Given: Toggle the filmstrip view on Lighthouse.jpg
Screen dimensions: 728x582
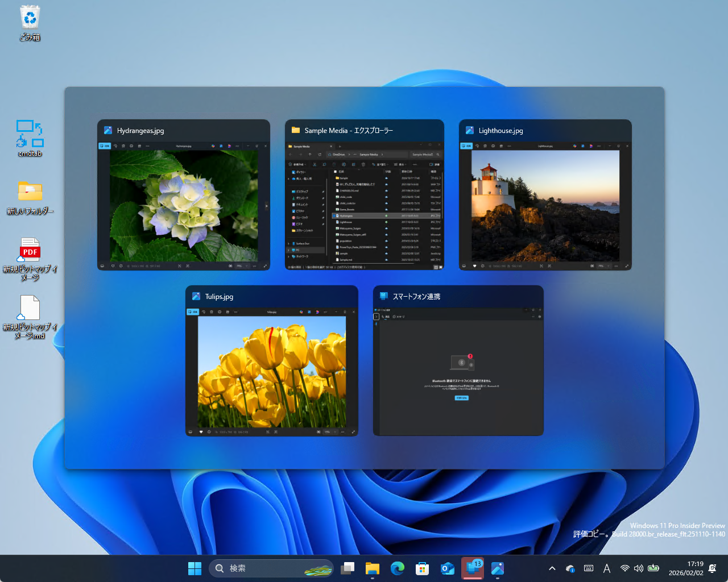Looking at the screenshot, I should (x=464, y=265).
